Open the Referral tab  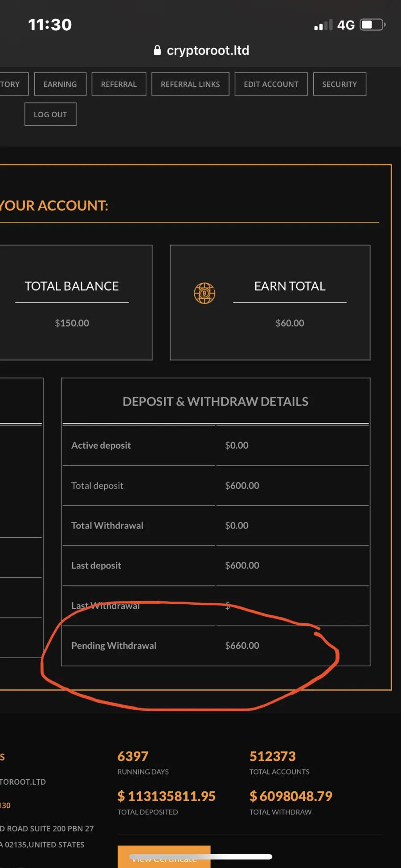pyautogui.click(x=119, y=84)
